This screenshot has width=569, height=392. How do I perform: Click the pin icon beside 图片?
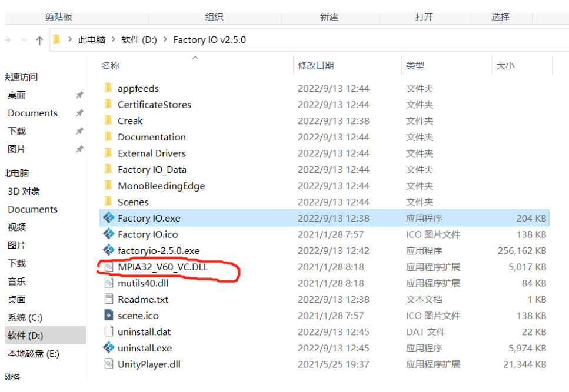79,149
